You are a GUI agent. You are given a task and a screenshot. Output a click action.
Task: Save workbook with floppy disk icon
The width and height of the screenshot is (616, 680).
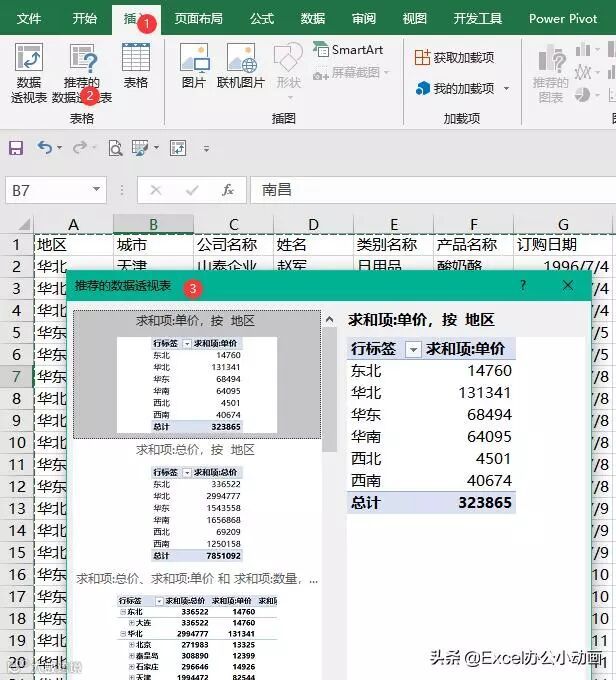tap(16, 148)
